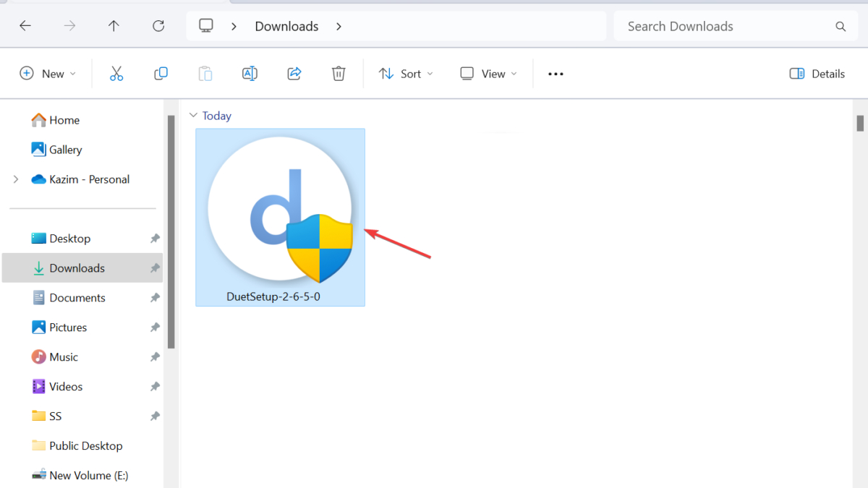Share DuetSetup using the Share icon

coord(294,73)
